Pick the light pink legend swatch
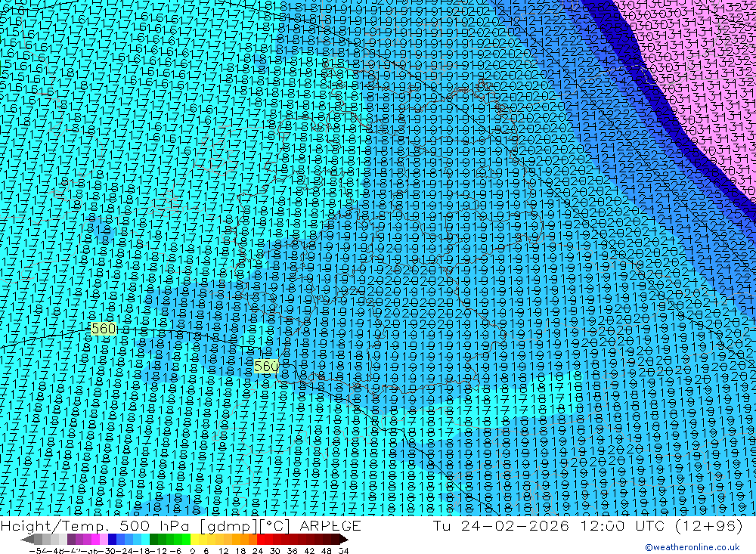 pyautogui.click(x=104, y=539)
